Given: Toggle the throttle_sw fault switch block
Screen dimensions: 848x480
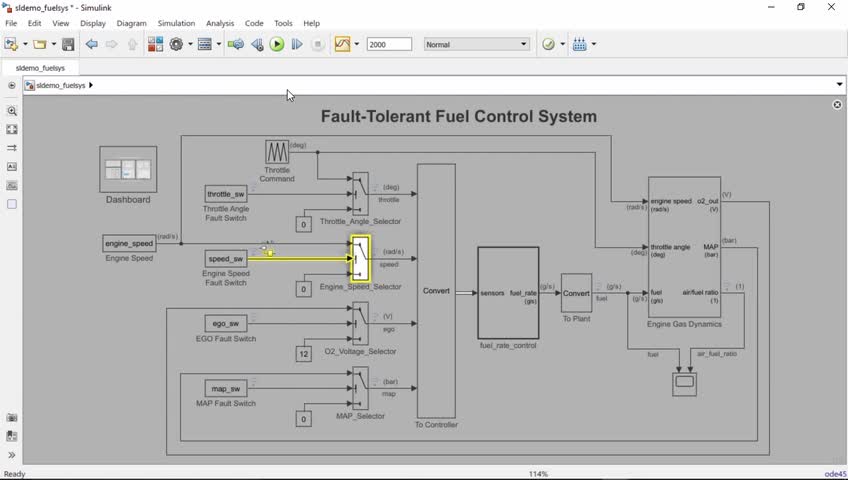Looking at the screenshot, I should [226, 194].
